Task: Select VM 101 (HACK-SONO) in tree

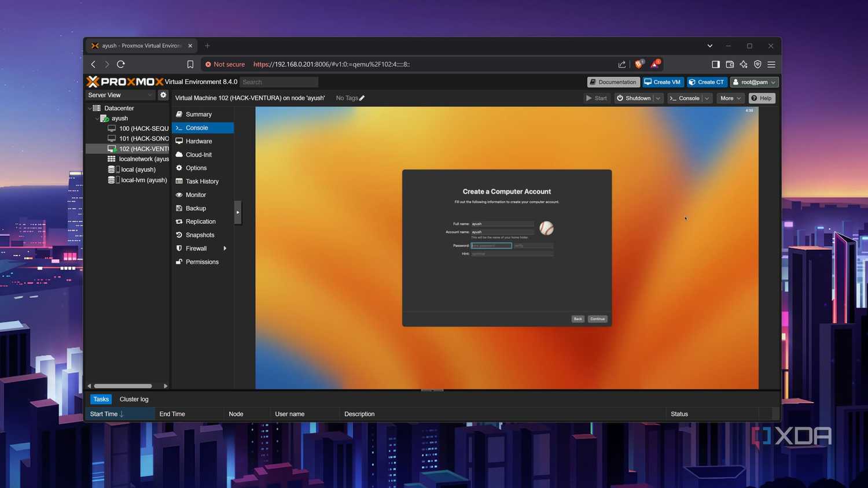Action: click(138, 139)
